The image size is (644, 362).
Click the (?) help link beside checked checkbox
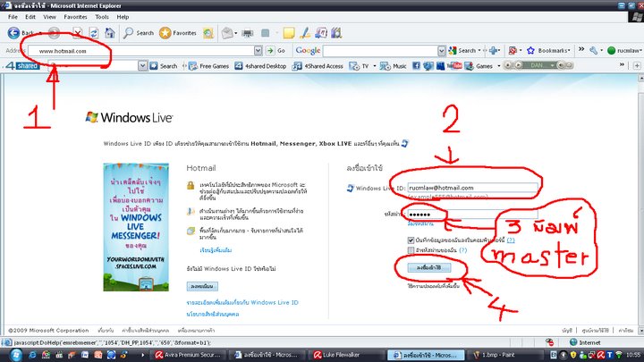(511, 240)
